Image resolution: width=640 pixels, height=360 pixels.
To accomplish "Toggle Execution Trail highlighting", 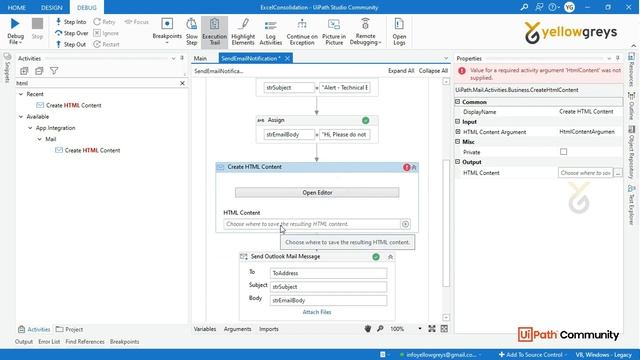I will click(214, 31).
